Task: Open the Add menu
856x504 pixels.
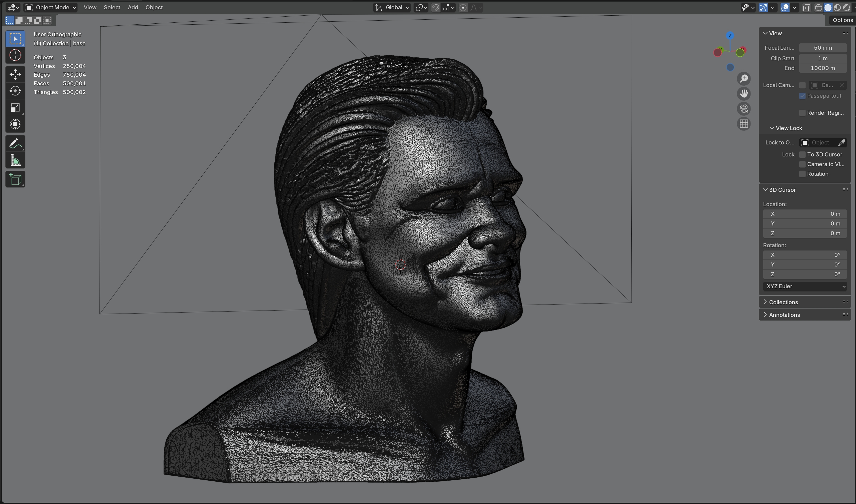Action: (x=133, y=7)
